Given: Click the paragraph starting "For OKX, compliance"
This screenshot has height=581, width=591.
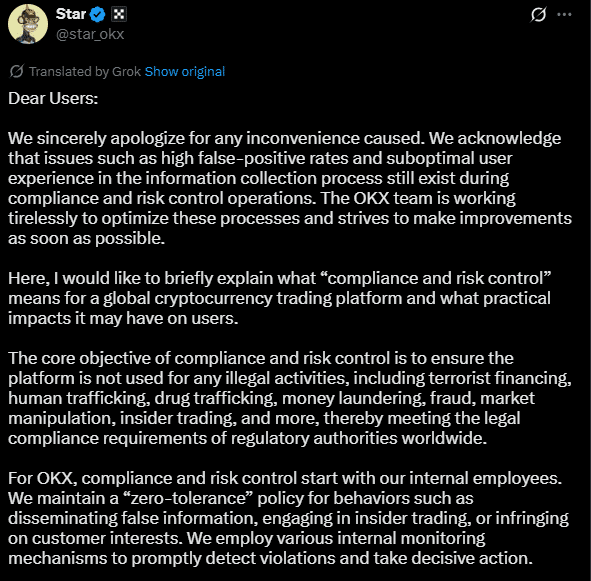Looking at the screenshot, I should 288,518.
